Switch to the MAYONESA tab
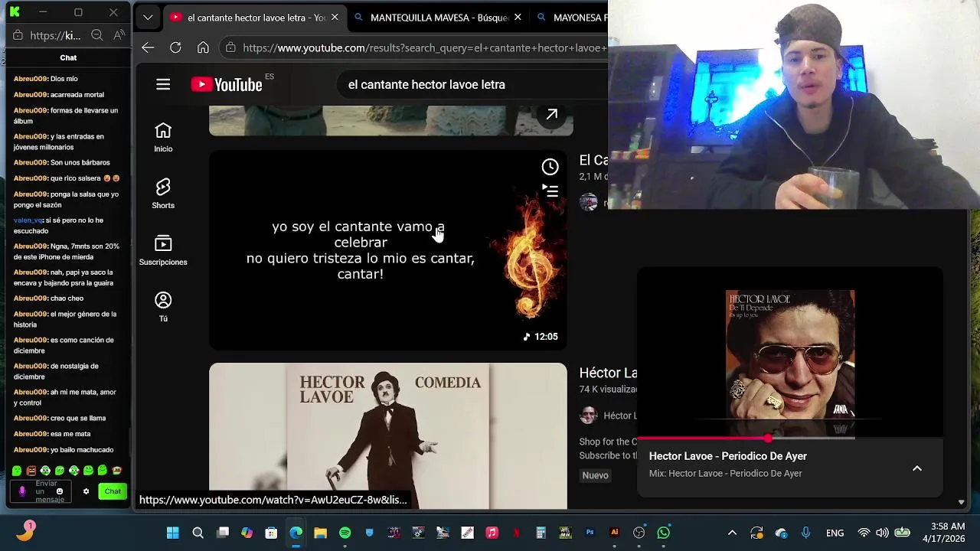The height and width of the screenshot is (551, 980). coord(571,17)
